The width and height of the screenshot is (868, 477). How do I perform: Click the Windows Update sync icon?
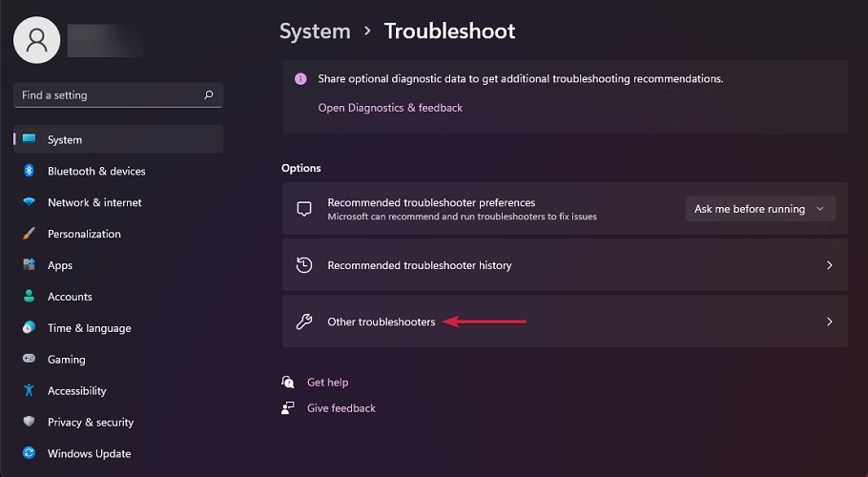coord(29,453)
